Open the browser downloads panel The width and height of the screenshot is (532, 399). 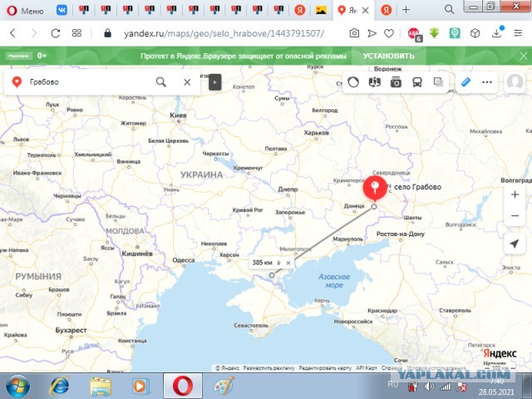[497, 32]
